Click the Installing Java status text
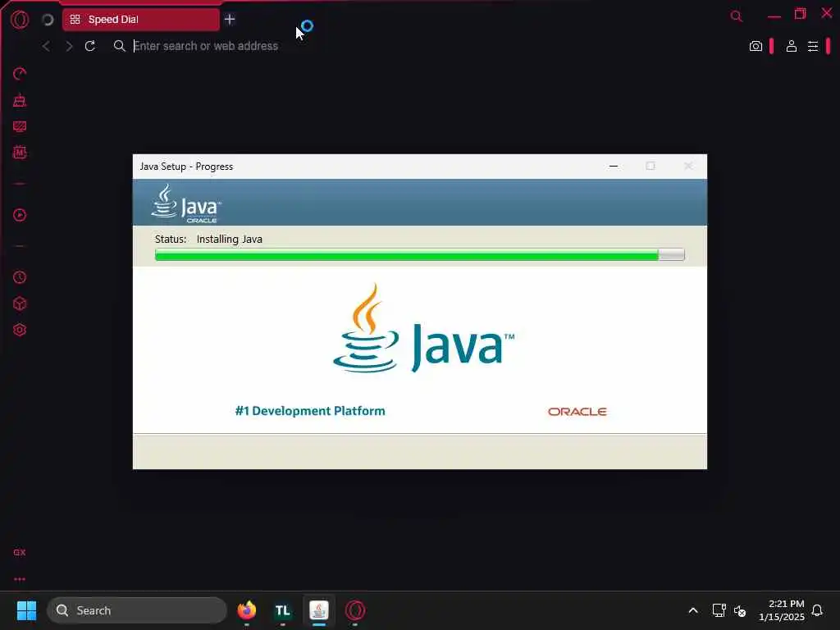 [x=230, y=240]
